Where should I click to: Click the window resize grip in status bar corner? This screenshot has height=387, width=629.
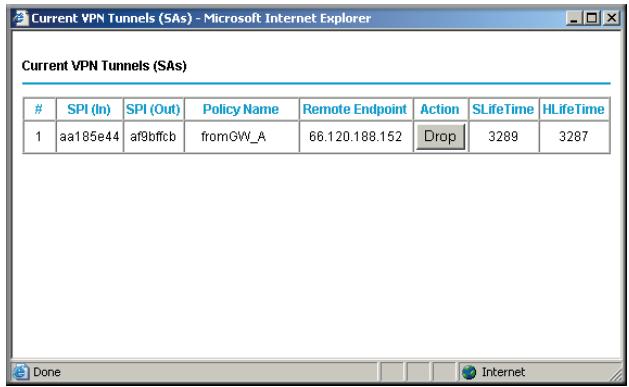pos(616,375)
